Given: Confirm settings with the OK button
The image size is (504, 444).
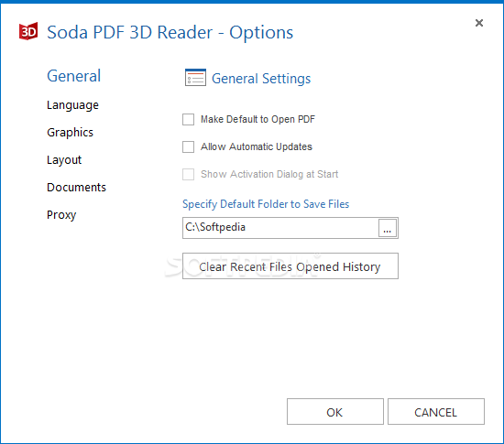Looking at the screenshot, I should point(335,412).
